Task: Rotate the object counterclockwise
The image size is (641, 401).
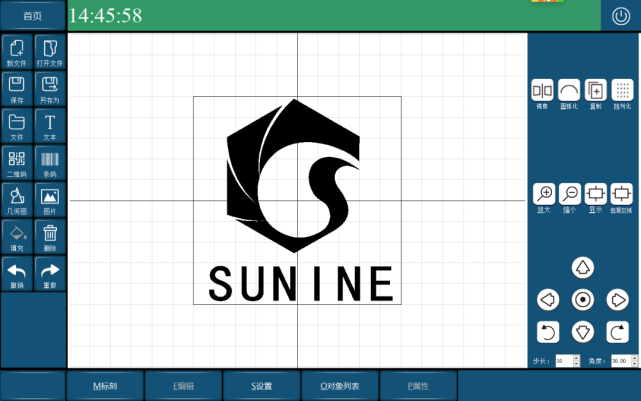Action: click(x=548, y=332)
